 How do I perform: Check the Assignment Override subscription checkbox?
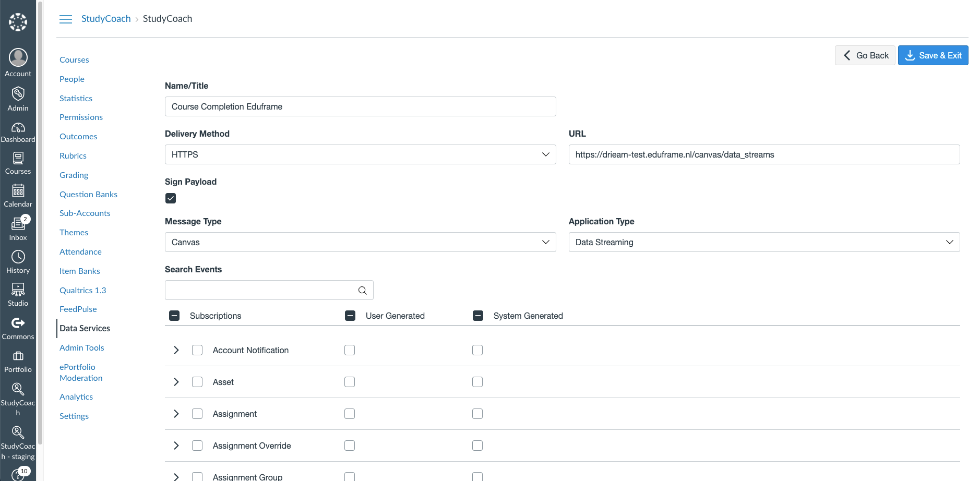tap(197, 446)
